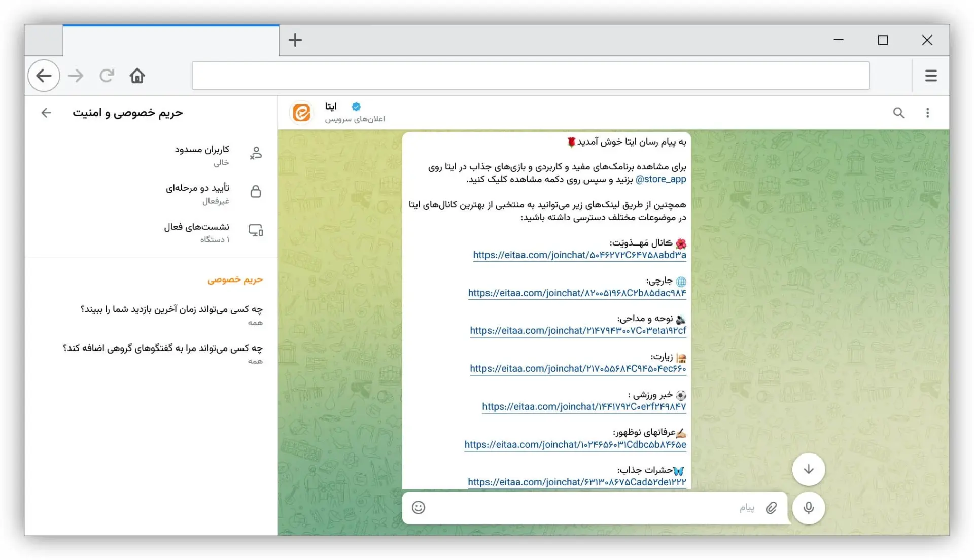This screenshot has width=974, height=560.
Task: Open browser hamburger menu
Action: point(931,76)
